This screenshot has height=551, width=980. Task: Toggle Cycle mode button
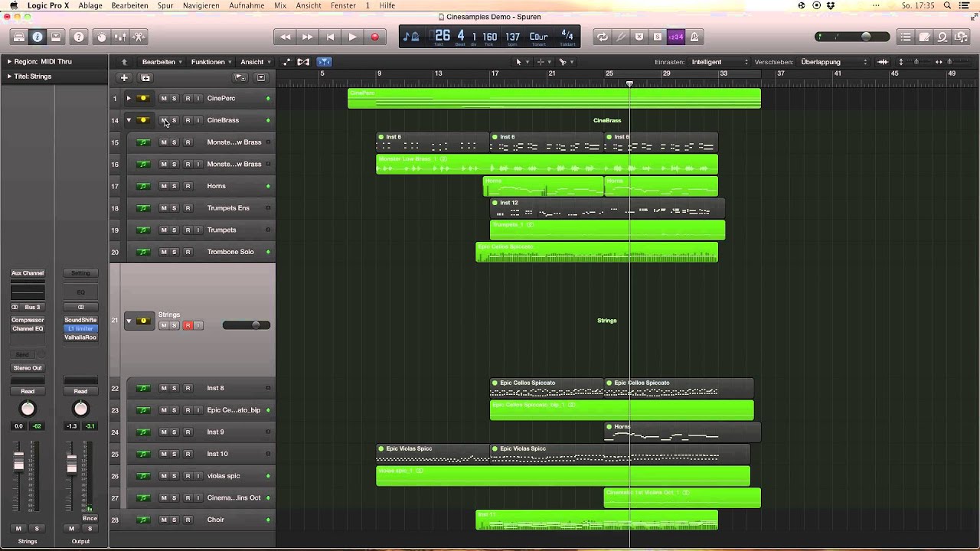(603, 37)
